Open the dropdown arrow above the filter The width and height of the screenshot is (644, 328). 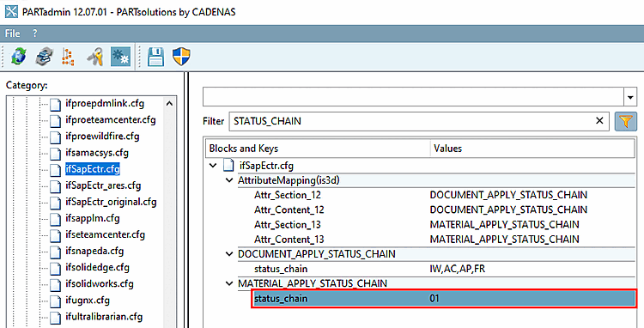click(630, 97)
